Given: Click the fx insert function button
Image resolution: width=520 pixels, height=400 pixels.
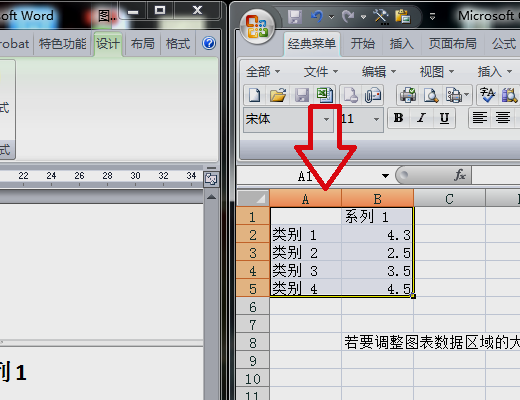Looking at the screenshot, I should click(x=460, y=175).
